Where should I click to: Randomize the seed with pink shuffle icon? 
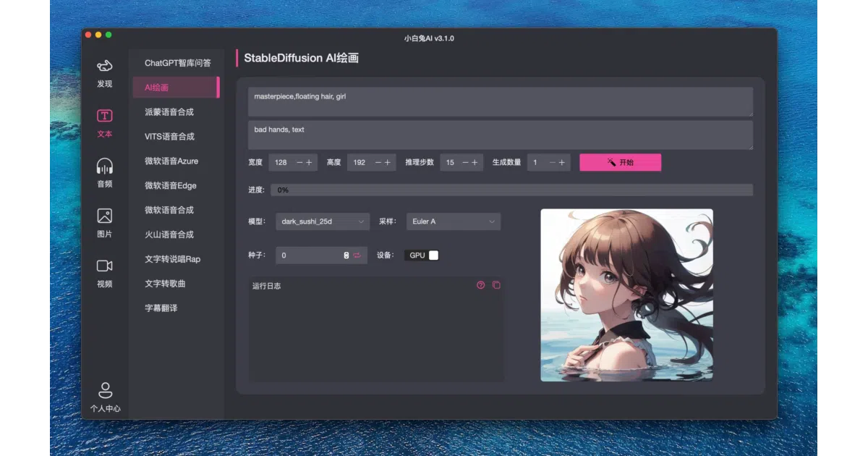tap(357, 256)
